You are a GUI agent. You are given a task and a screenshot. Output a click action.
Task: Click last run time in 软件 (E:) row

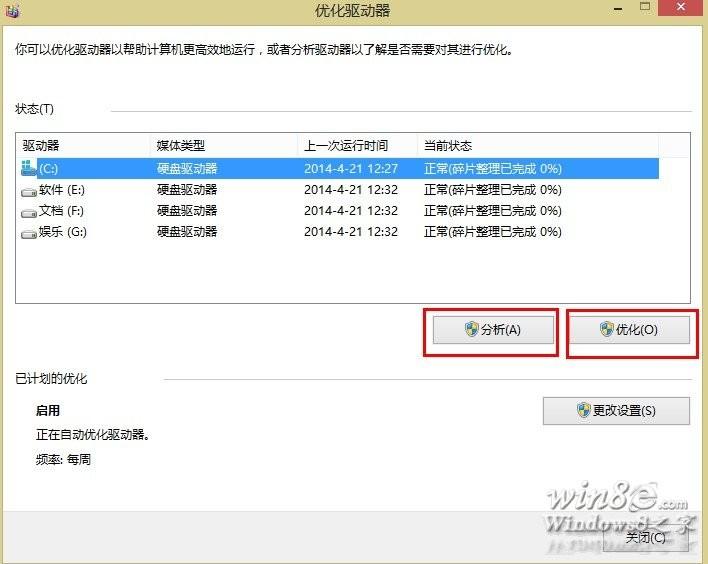coord(351,190)
